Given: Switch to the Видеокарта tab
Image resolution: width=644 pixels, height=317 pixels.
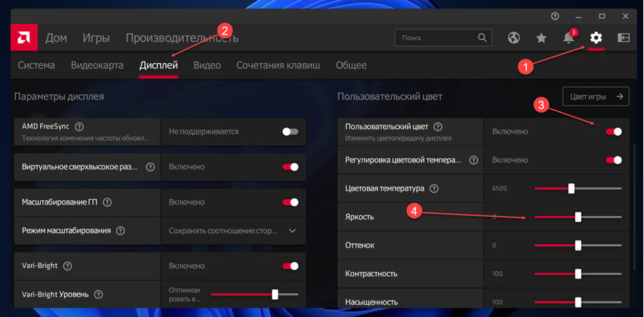Looking at the screenshot, I should (x=97, y=65).
